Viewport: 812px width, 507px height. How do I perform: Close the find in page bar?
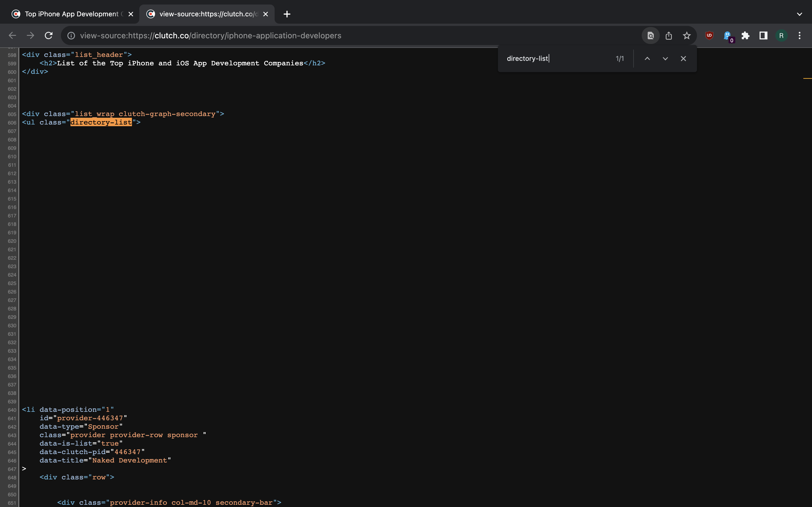point(683,59)
